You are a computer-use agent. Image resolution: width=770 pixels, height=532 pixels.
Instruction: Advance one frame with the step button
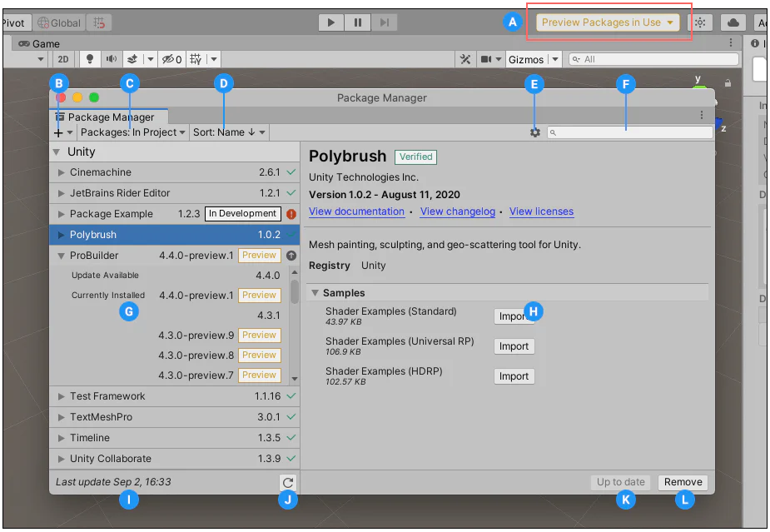(x=384, y=22)
